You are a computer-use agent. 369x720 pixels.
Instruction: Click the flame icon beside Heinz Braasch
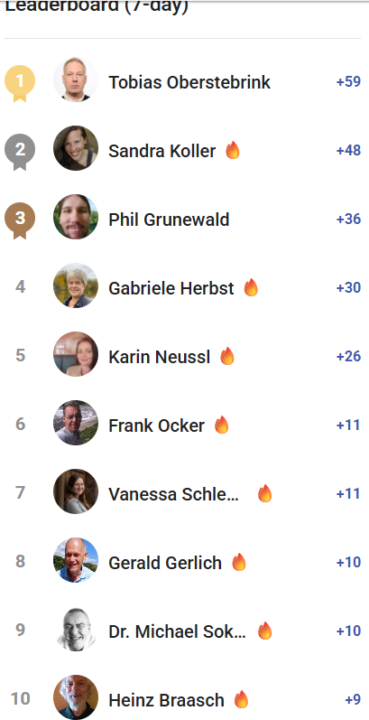point(241,699)
